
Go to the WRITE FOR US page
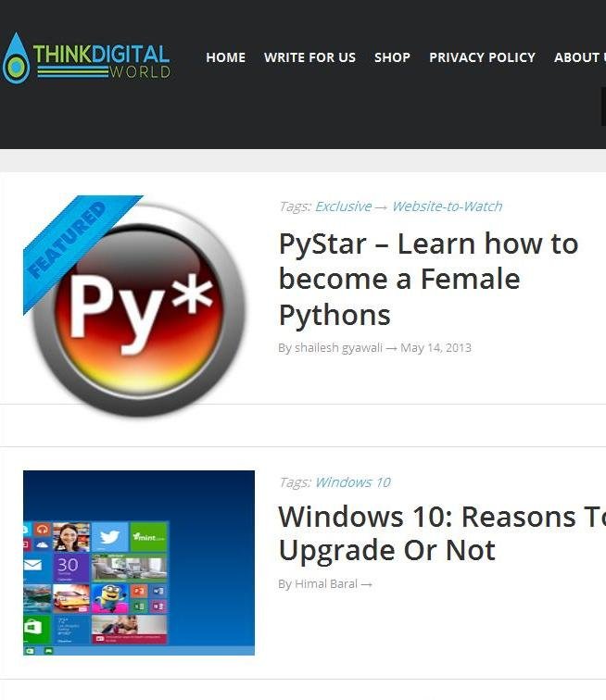(309, 57)
